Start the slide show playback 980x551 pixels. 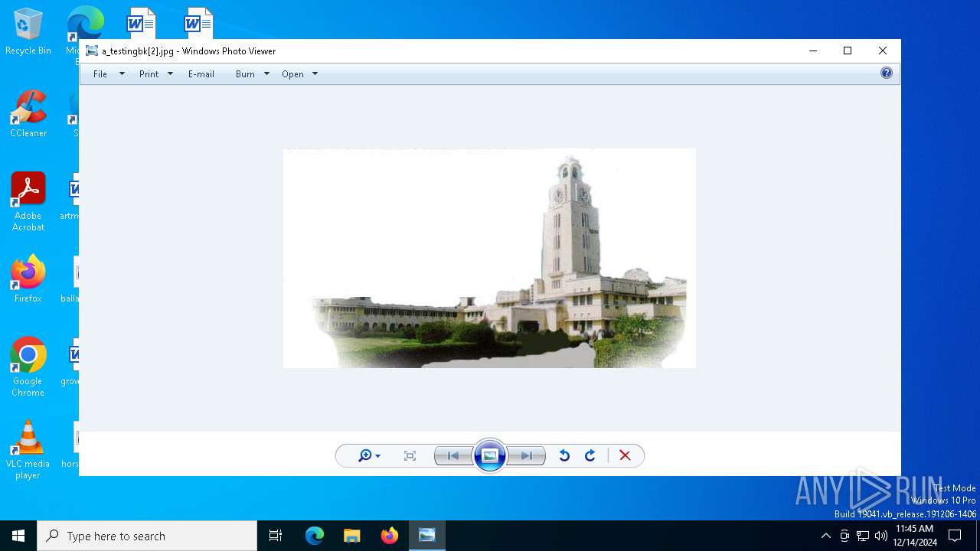click(490, 456)
